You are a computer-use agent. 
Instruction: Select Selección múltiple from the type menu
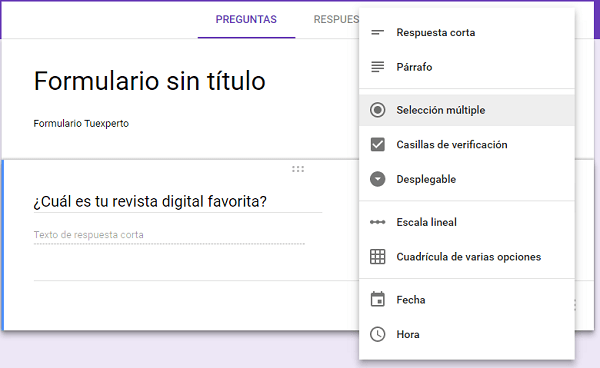tap(467, 110)
